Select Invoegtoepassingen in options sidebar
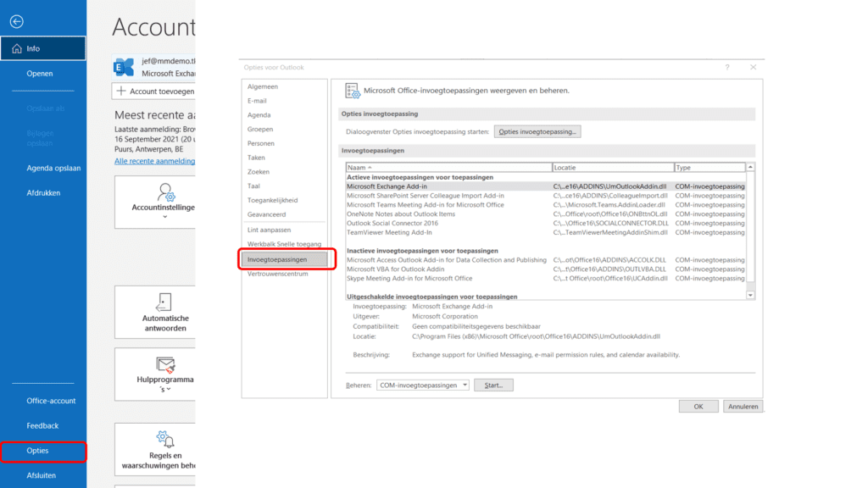 (x=284, y=259)
